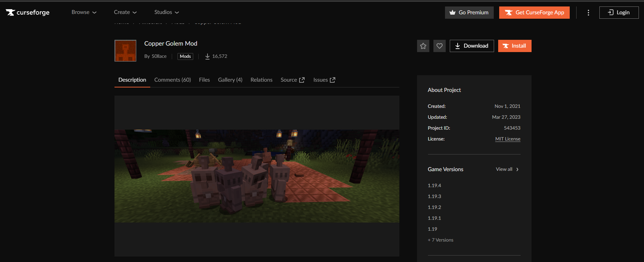This screenshot has width=644, height=262.
Task: Open the Issues external link
Action: (324, 80)
